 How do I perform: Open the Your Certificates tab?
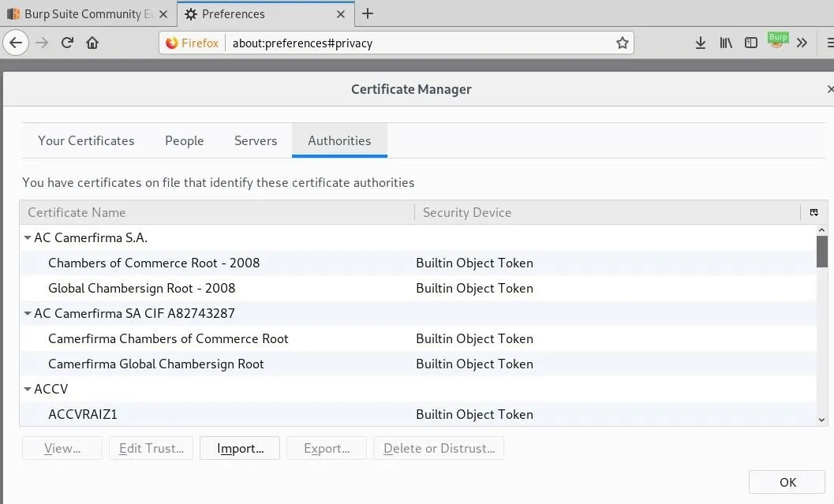pos(86,141)
